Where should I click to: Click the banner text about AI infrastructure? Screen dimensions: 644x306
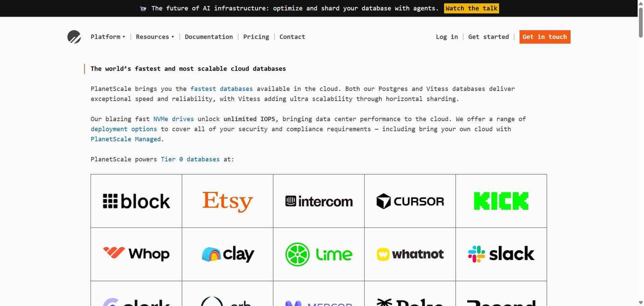[295, 8]
